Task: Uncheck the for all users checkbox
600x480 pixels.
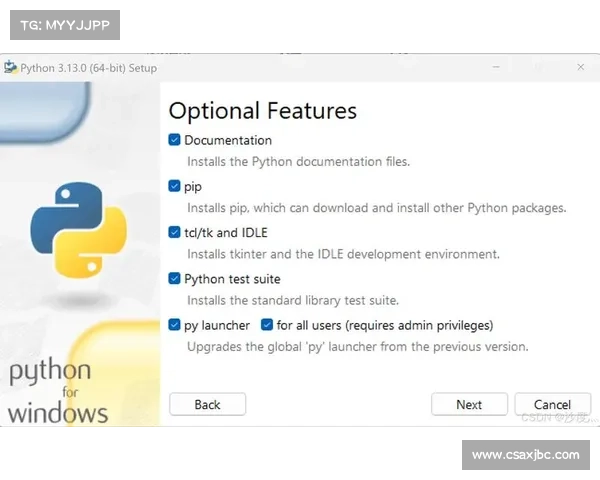Action: (267, 325)
